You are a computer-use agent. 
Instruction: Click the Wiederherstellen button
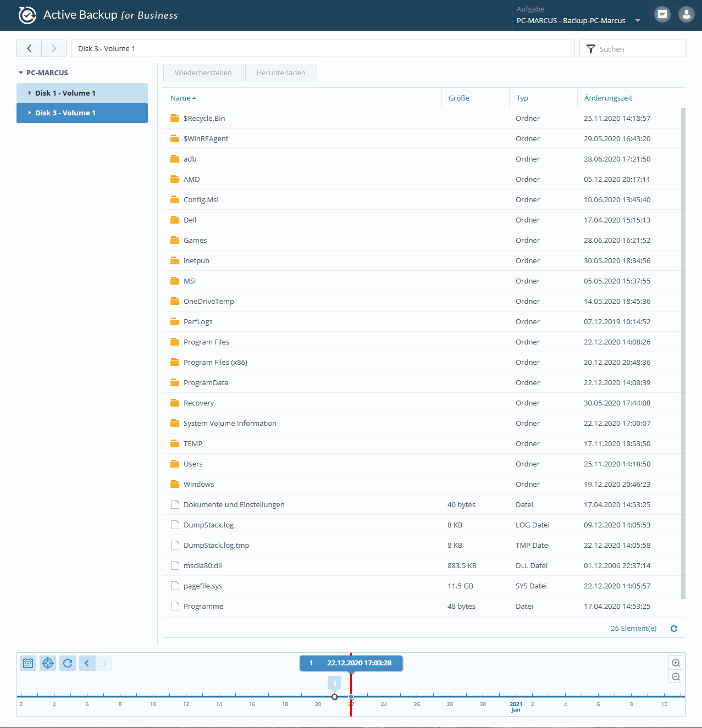(x=203, y=73)
